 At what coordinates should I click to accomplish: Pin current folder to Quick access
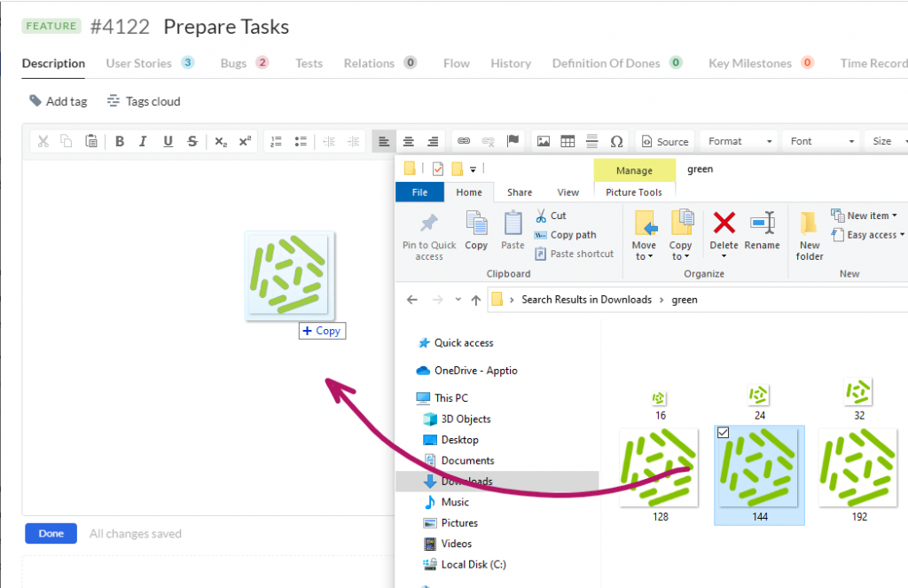click(x=428, y=232)
